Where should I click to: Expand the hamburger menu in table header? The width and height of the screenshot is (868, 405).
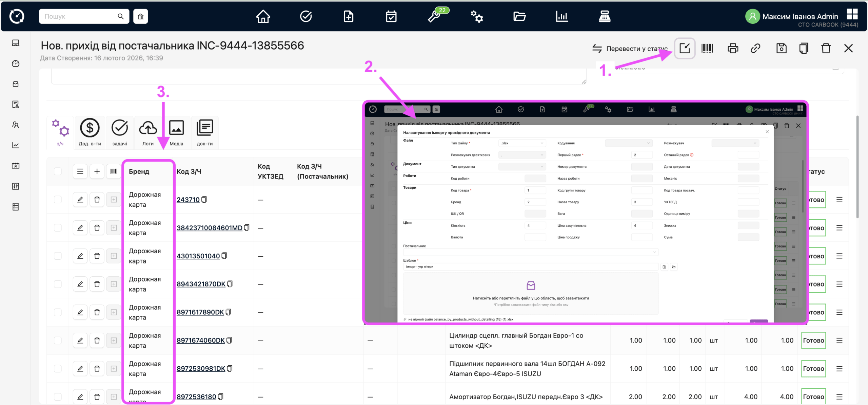80,171
